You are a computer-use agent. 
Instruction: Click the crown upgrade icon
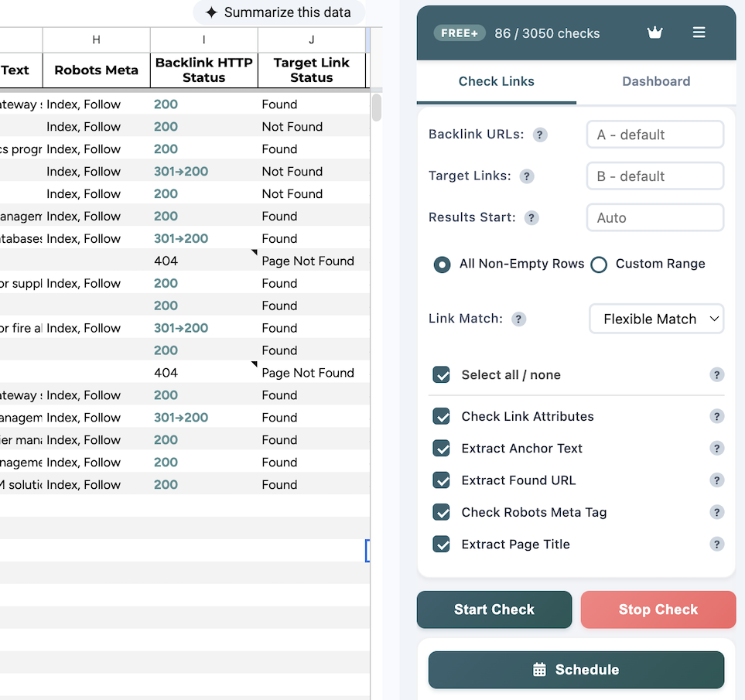654,32
